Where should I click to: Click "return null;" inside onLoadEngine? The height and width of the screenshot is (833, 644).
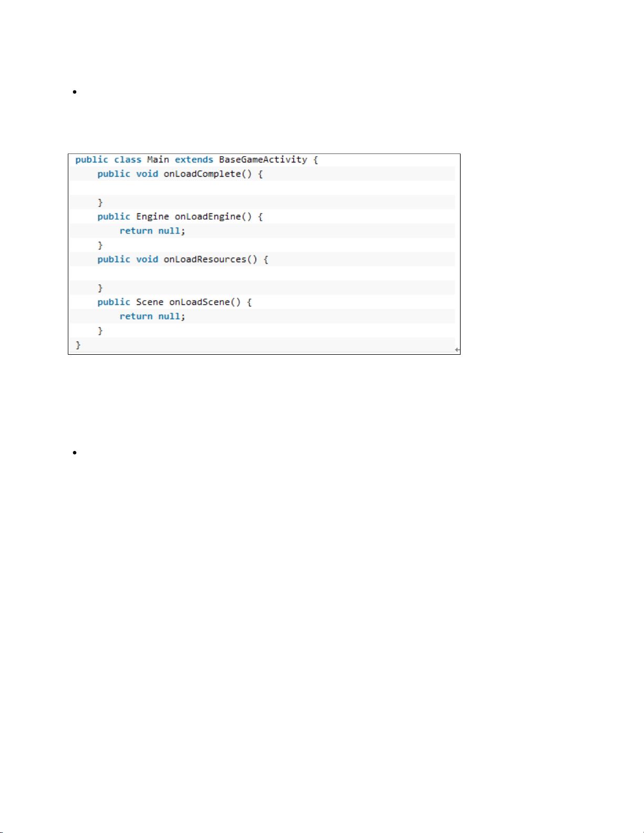tap(152, 231)
